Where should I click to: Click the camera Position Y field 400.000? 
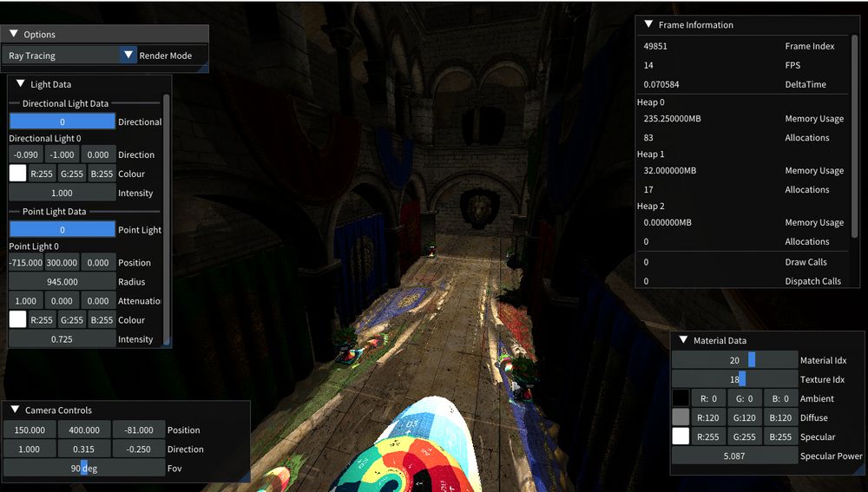(x=84, y=430)
